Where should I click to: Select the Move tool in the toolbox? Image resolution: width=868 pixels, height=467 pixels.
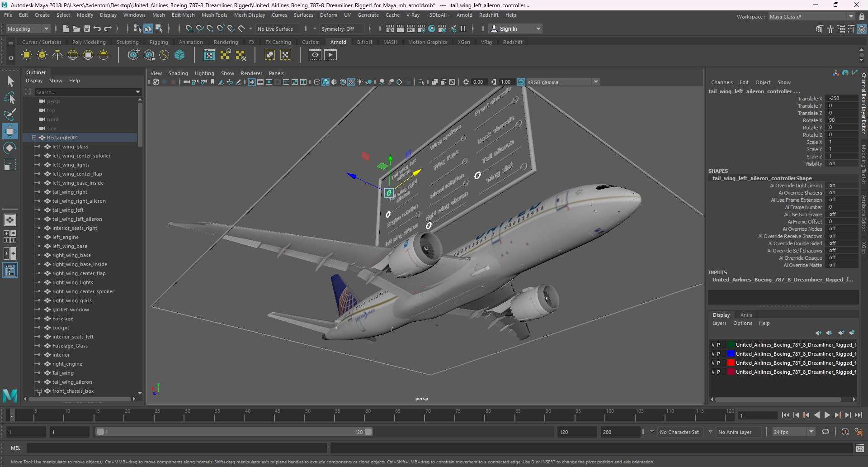(9, 131)
